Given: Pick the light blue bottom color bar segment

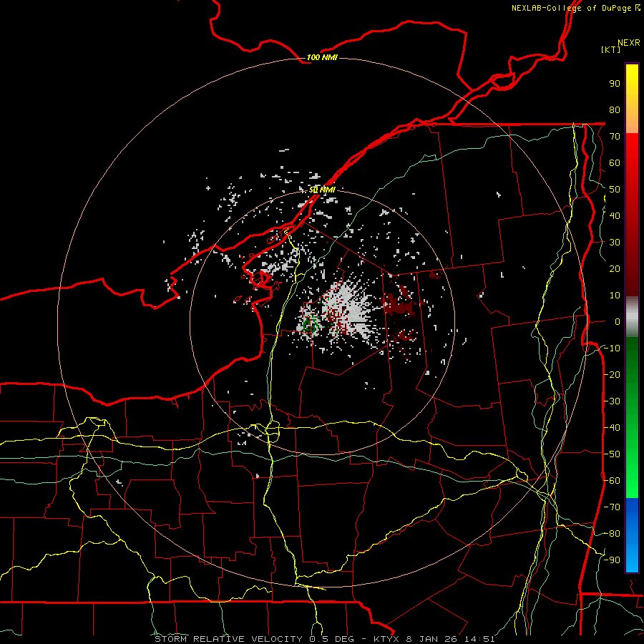Looking at the screenshot, I should tap(632, 559).
